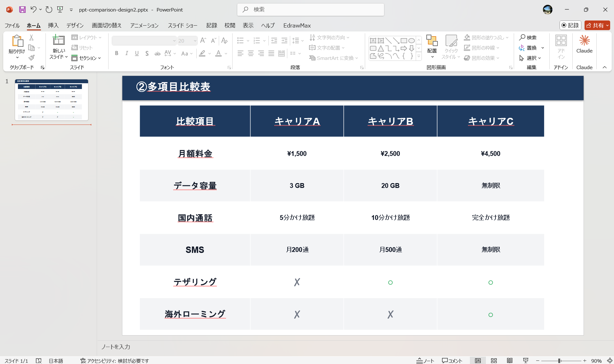This screenshot has height=364, width=614.
Task: Click the text highlight color marker
Action: pos(202,53)
